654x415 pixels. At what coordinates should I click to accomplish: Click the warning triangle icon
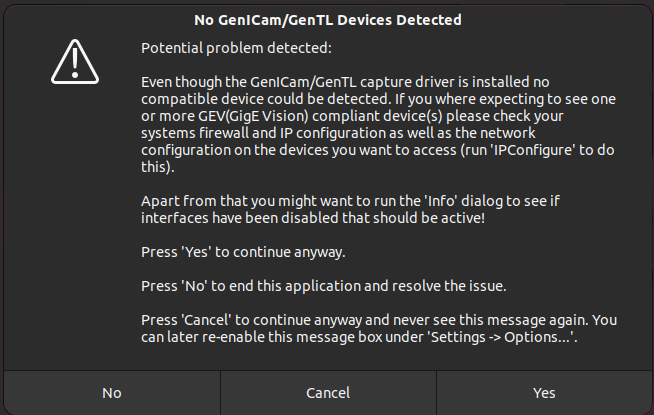(x=75, y=62)
